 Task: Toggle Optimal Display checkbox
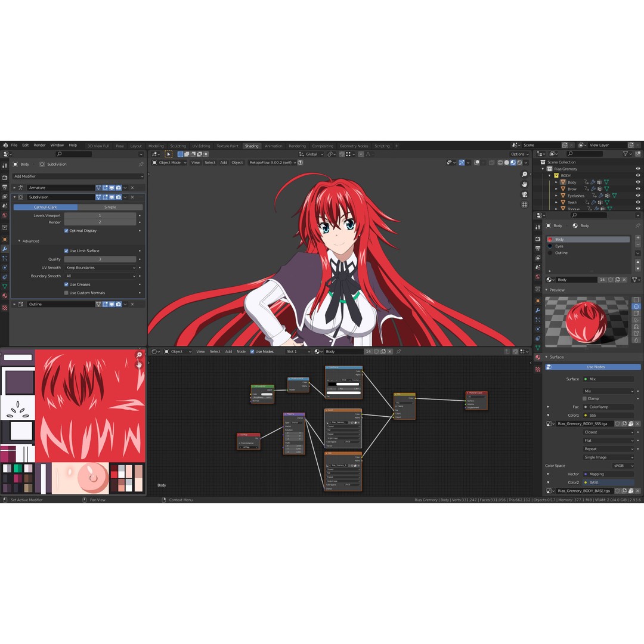66,231
